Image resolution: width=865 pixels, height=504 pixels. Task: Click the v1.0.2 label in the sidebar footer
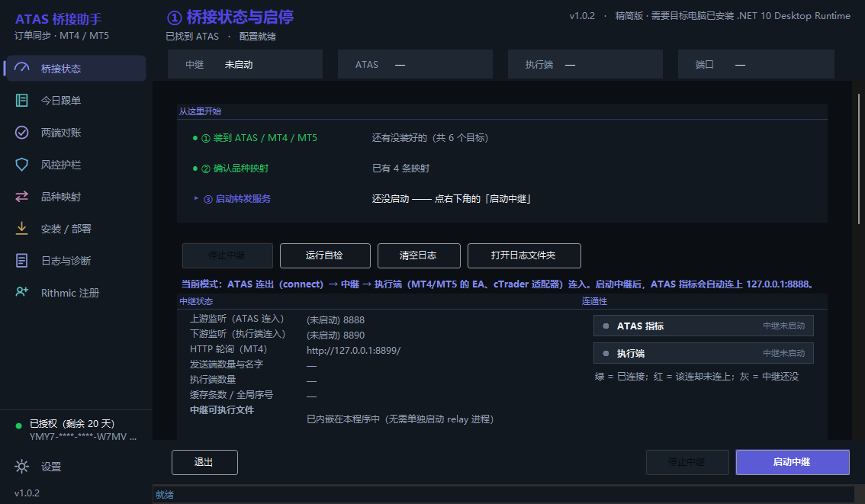(27, 493)
